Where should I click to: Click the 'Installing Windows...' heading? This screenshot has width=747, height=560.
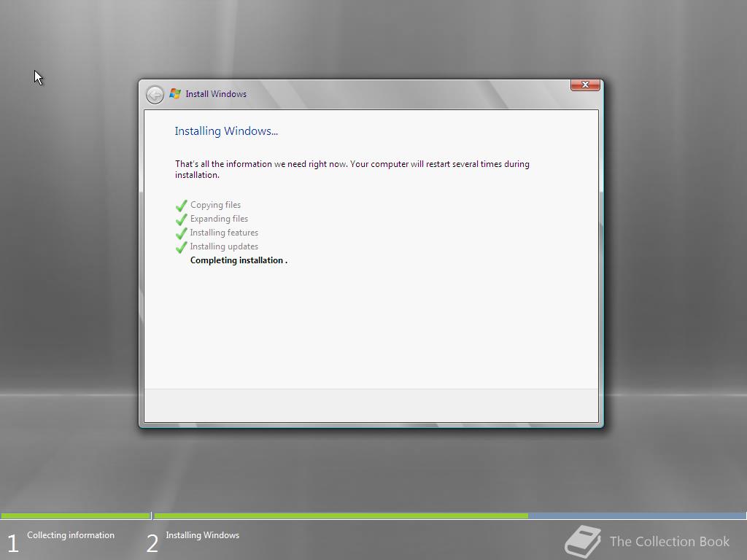[x=226, y=131]
